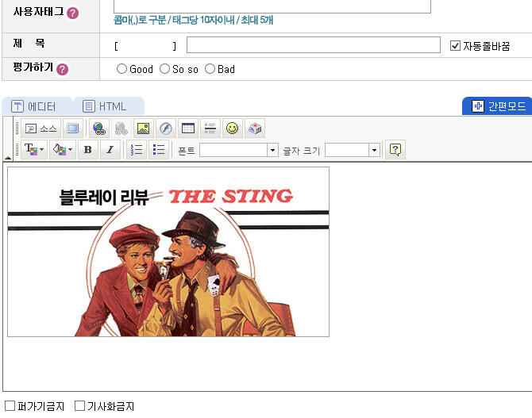Click the insert link globe icon
This screenshot has width=532, height=418.
[x=99, y=128]
